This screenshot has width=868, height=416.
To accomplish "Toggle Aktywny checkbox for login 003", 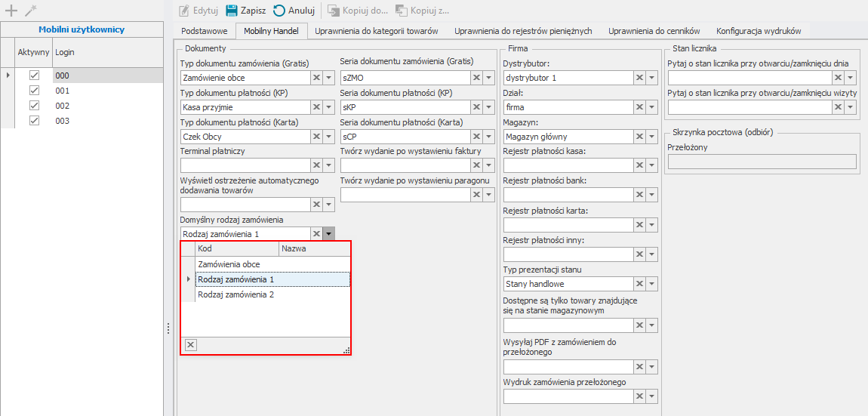I will 33,121.
